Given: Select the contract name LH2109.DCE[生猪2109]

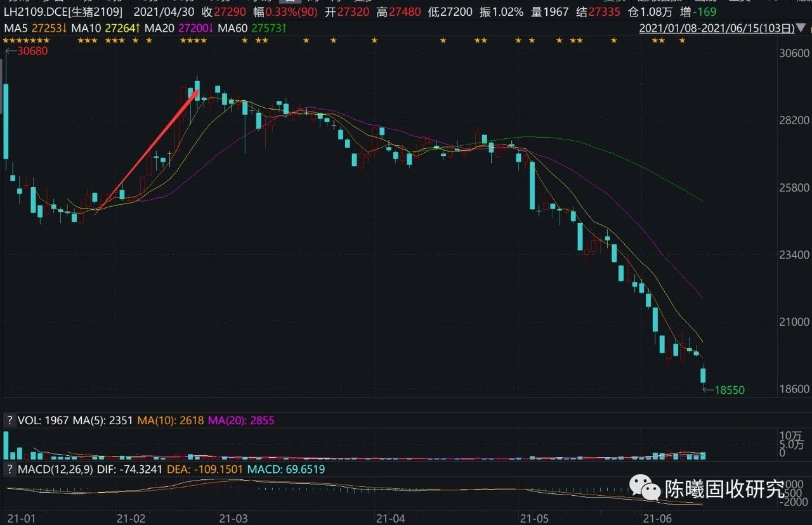Looking at the screenshot, I should [63, 12].
